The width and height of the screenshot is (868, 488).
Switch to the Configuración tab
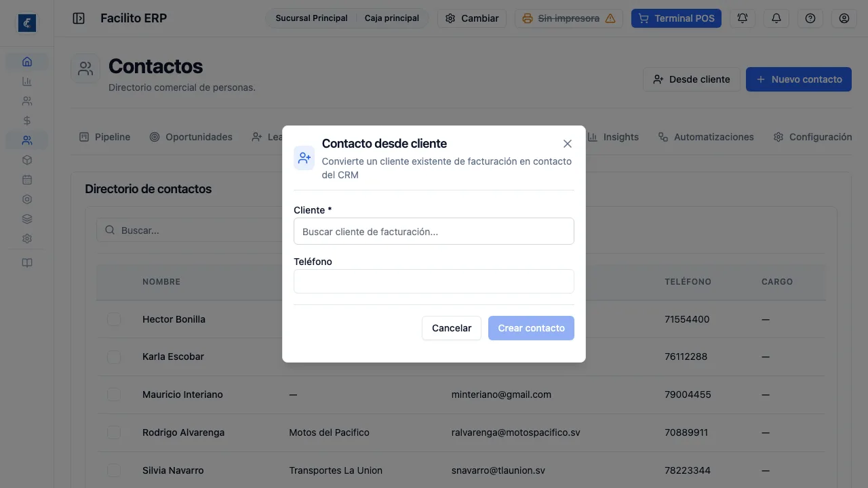point(812,137)
